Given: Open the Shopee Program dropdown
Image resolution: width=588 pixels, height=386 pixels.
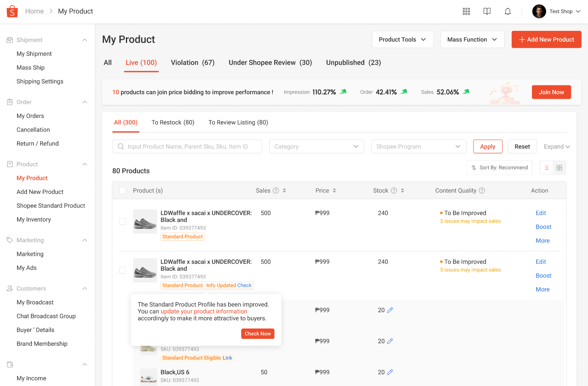Looking at the screenshot, I should tap(418, 147).
